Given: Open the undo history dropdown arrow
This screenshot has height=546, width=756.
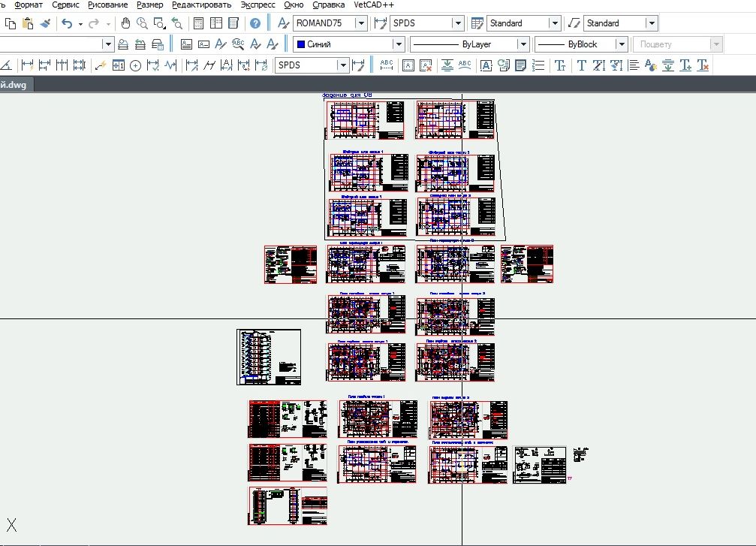Looking at the screenshot, I should point(80,23).
